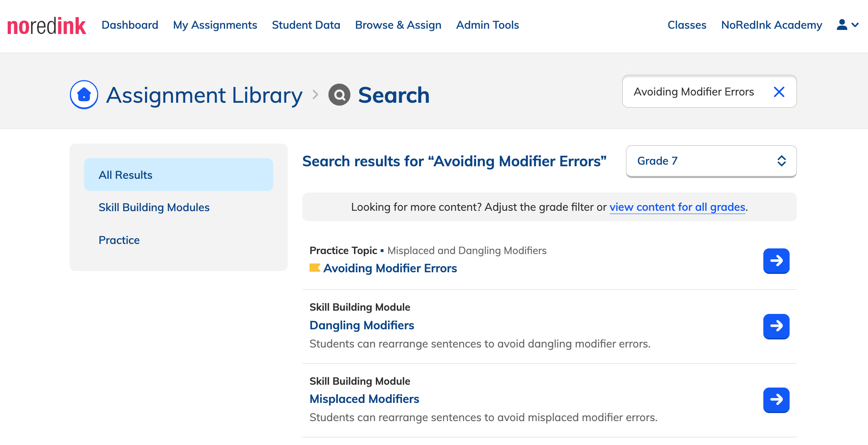Open Misplaced Modifiers with its arrow button

[x=776, y=400]
